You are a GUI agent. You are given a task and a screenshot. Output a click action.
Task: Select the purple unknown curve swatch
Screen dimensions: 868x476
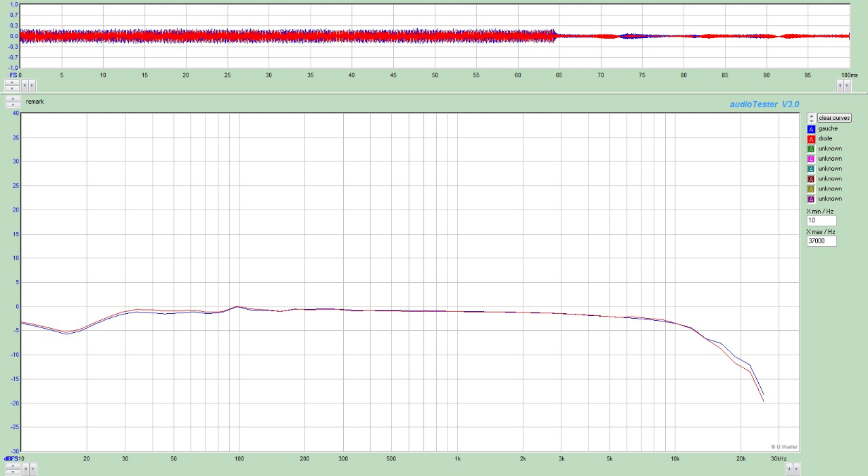(811, 199)
